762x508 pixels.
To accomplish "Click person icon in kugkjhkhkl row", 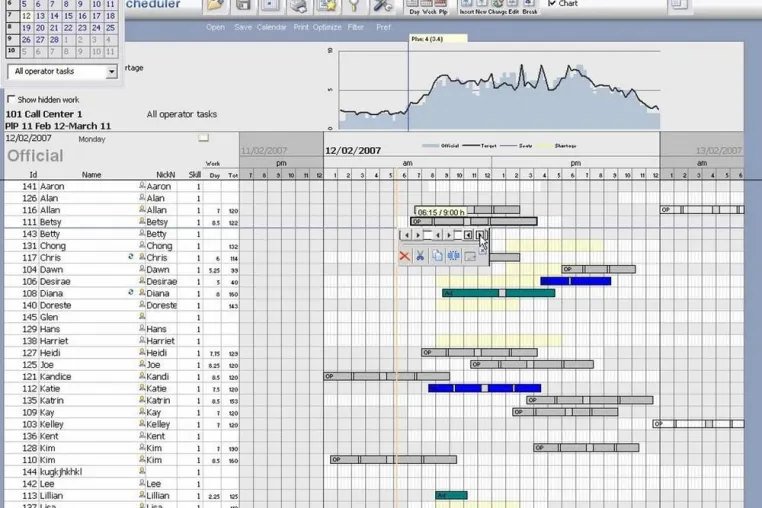I will (142, 471).
